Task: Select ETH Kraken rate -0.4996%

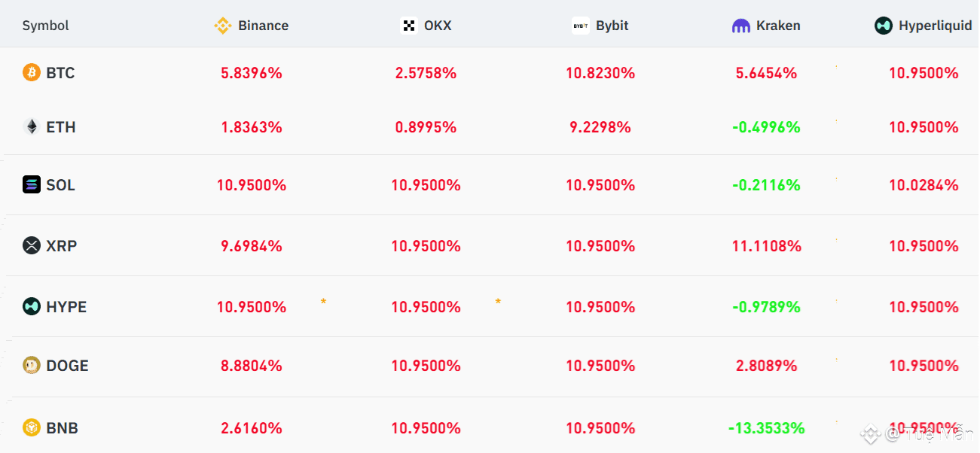Action: pyautogui.click(x=766, y=127)
